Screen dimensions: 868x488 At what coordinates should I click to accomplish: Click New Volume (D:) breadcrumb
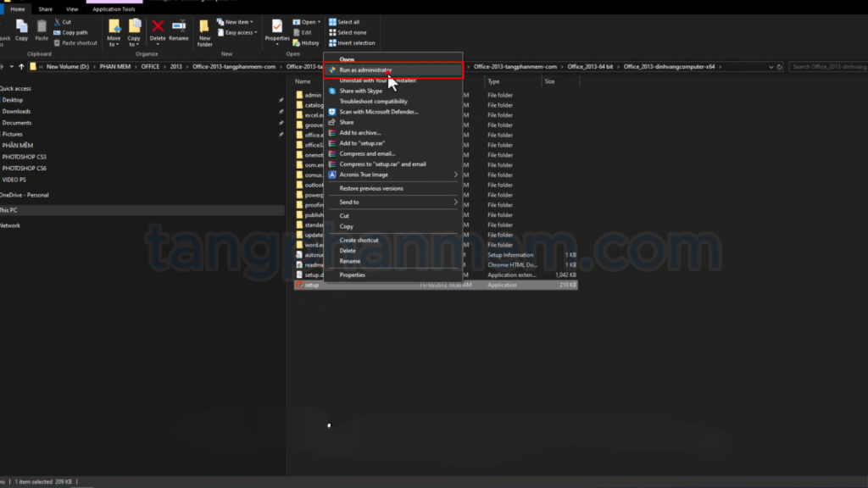point(68,66)
